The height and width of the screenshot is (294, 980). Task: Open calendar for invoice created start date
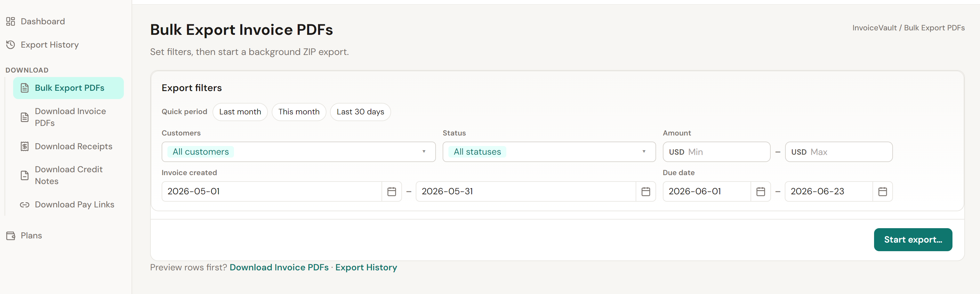coord(391,191)
